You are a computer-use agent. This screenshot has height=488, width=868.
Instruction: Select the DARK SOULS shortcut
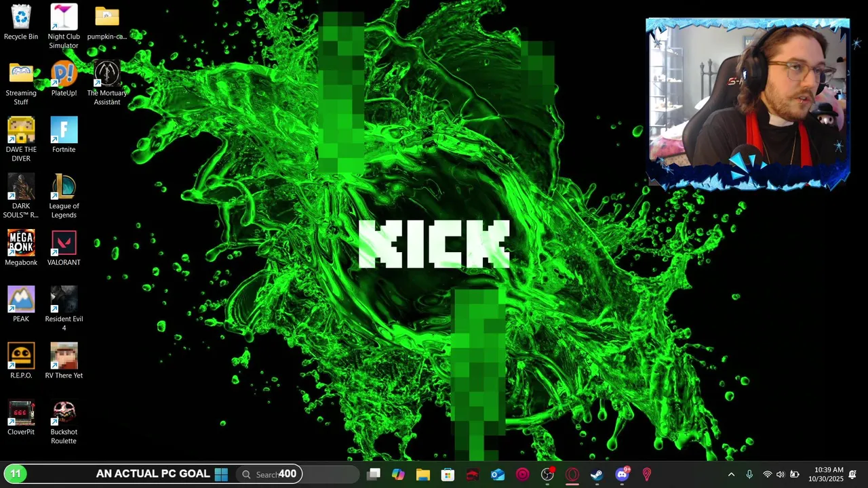pyautogui.click(x=21, y=197)
